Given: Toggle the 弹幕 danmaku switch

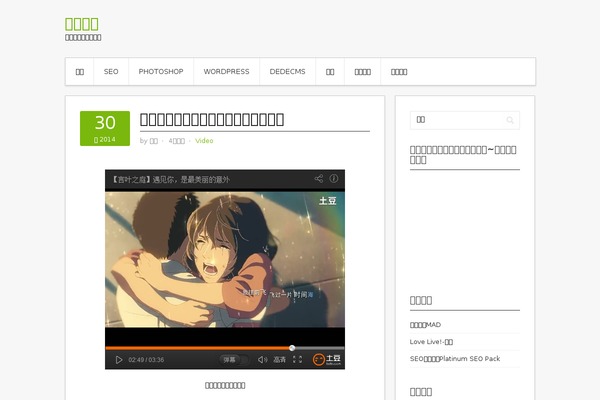Looking at the screenshot, I should coord(234,360).
